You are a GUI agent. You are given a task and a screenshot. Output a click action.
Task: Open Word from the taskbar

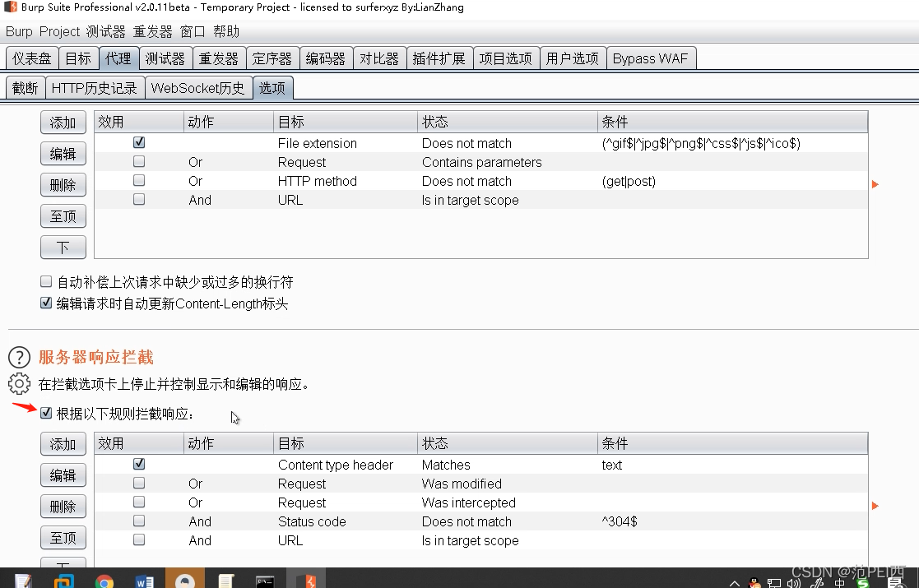144,581
